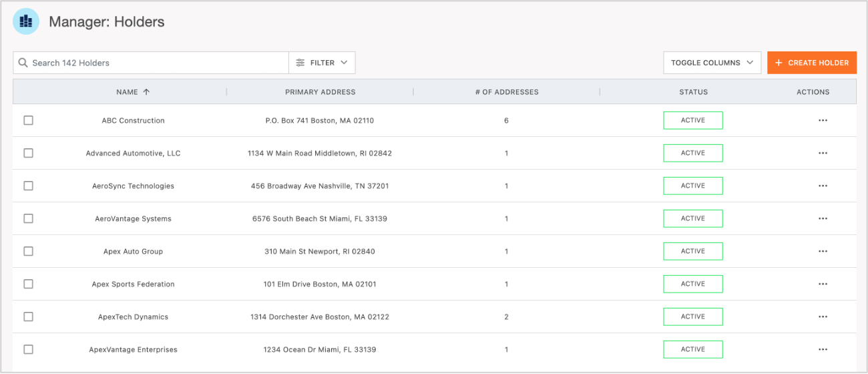Click the plus icon in Create Holder
This screenshot has width=868, height=374.
[x=779, y=63]
